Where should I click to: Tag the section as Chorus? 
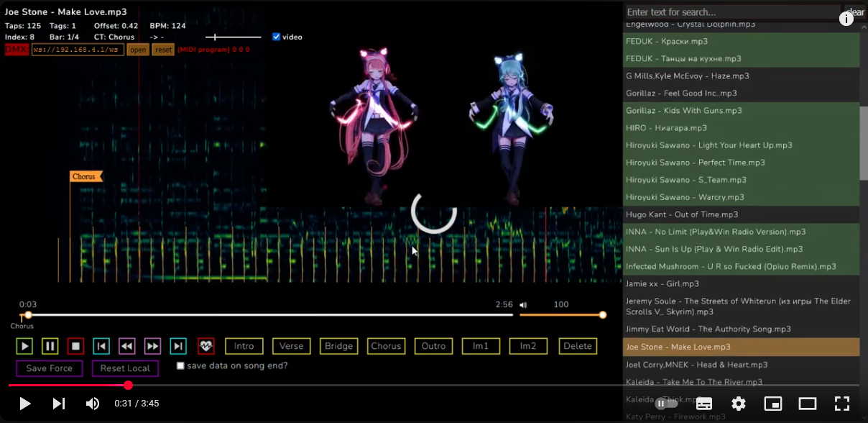[x=386, y=346]
